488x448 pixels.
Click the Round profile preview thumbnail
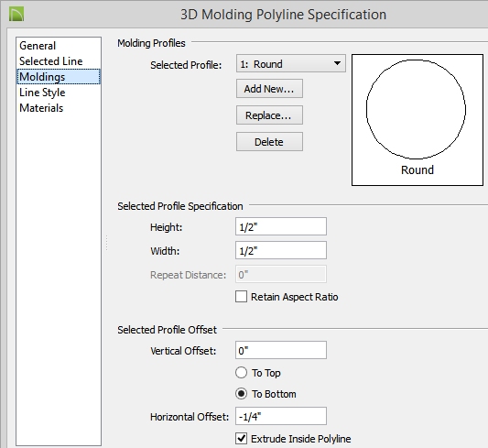tap(417, 120)
